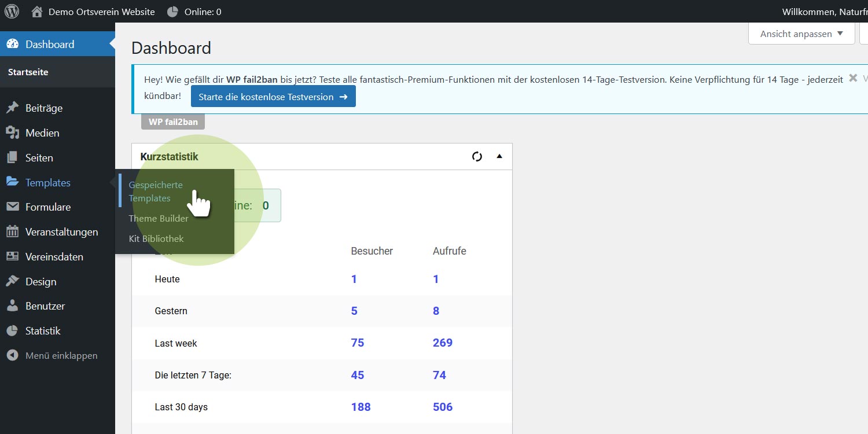Viewport: 868px width, 434px height.
Task: Click the Aufrufe column header
Action: pyautogui.click(x=450, y=251)
